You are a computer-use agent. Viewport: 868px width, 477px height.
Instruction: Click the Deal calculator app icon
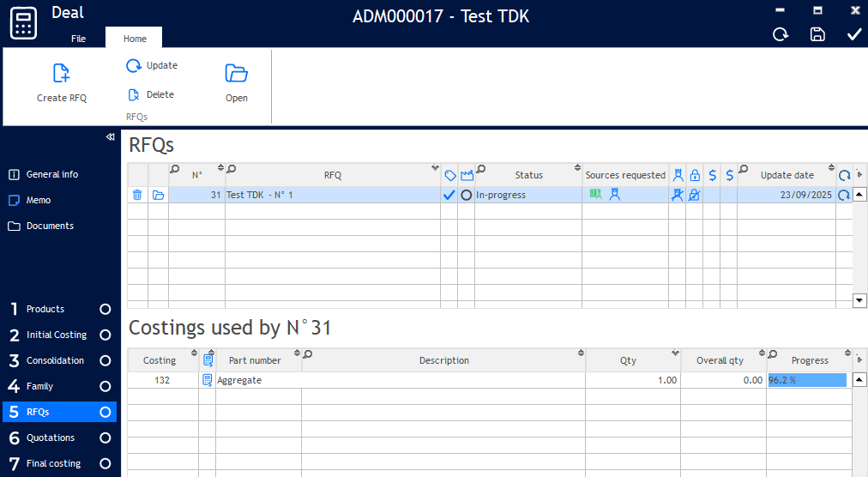23,22
